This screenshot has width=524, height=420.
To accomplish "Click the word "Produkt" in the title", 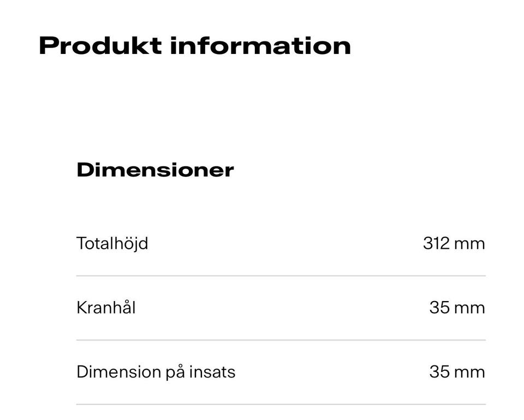I will pyautogui.click(x=100, y=46).
